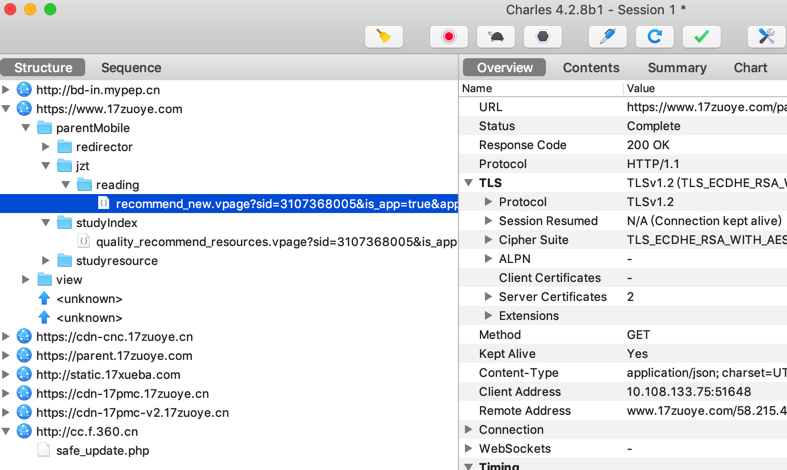Expand the redirector folder
787x470 pixels.
tap(46, 147)
